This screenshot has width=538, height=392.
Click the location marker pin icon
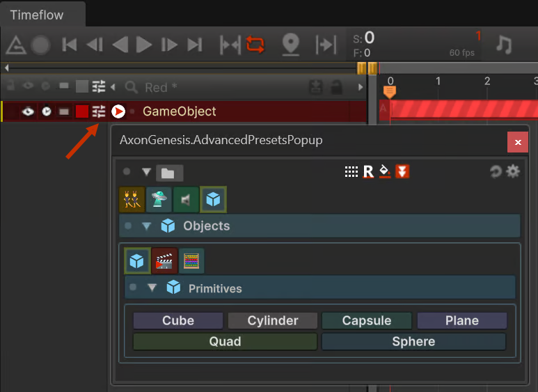291,45
